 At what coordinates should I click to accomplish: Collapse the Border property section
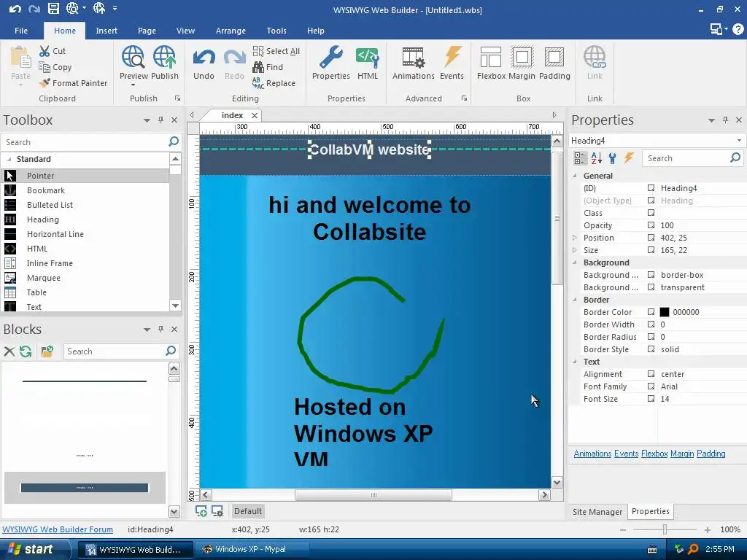click(x=575, y=300)
